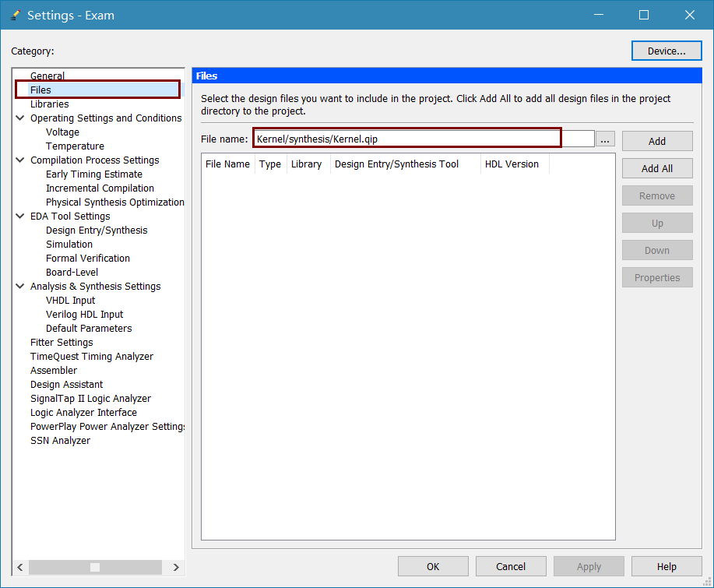Sort by HDL Version column header

tap(515, 164)
